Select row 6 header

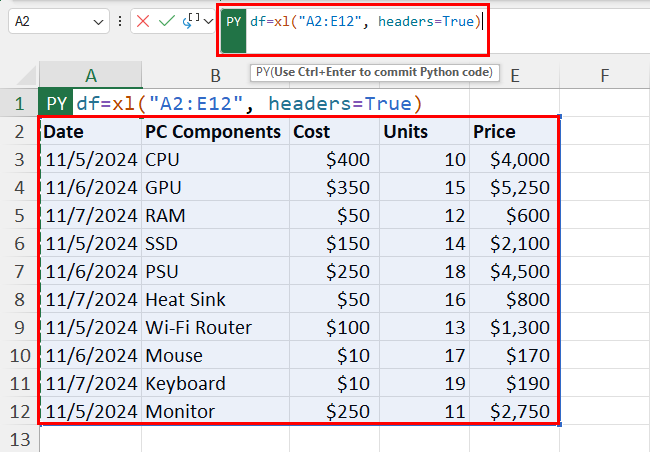click(x=19, y=243)
